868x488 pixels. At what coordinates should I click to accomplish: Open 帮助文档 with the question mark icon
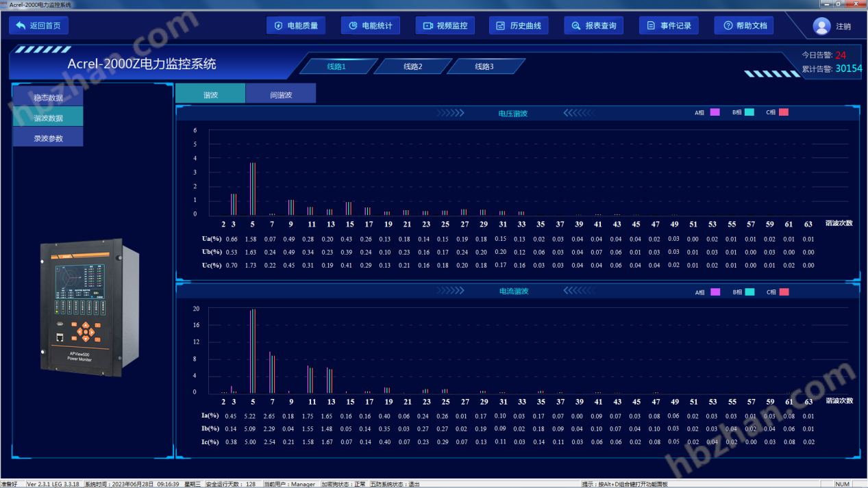(x=728, y=26)
